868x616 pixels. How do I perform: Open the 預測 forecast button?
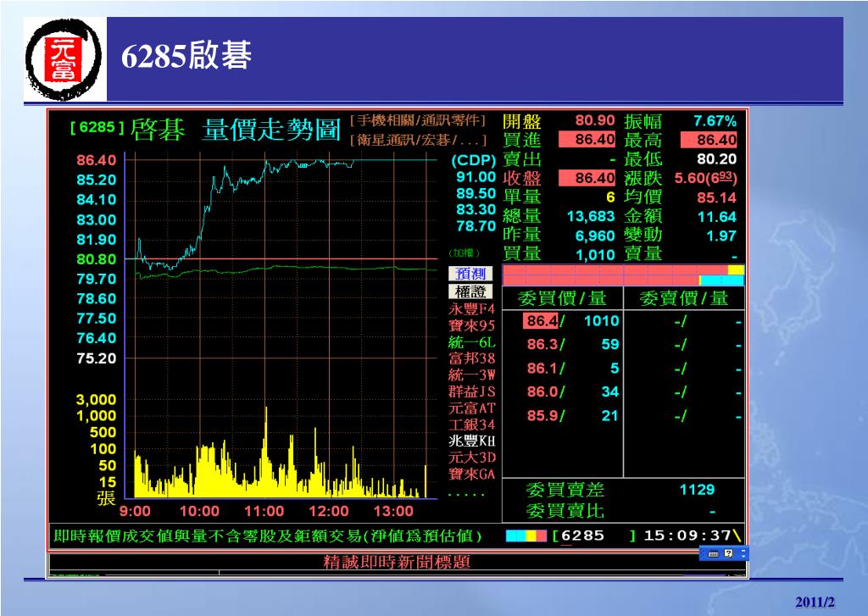coord(470,274)
